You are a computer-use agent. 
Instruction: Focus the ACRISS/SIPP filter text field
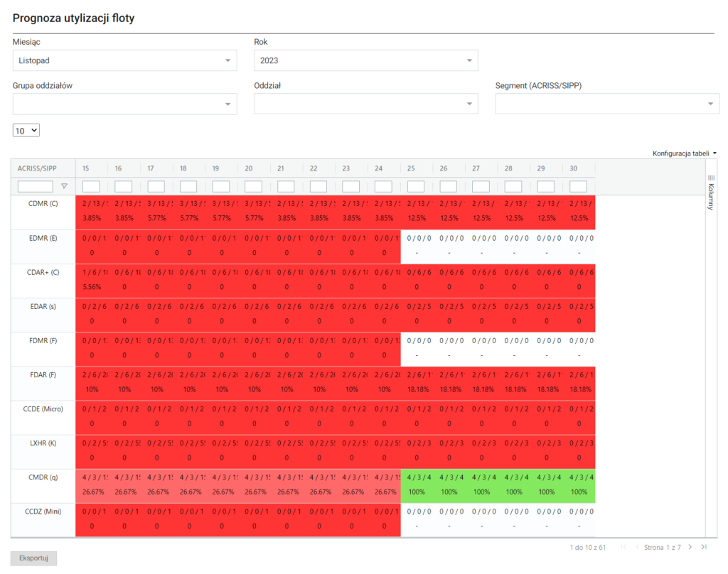[35, 187]
